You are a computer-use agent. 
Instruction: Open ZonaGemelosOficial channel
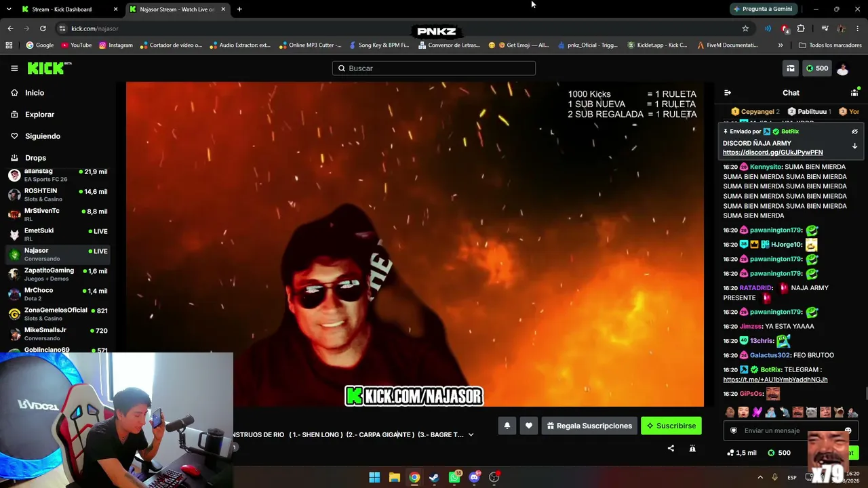[x=58, y=314]
